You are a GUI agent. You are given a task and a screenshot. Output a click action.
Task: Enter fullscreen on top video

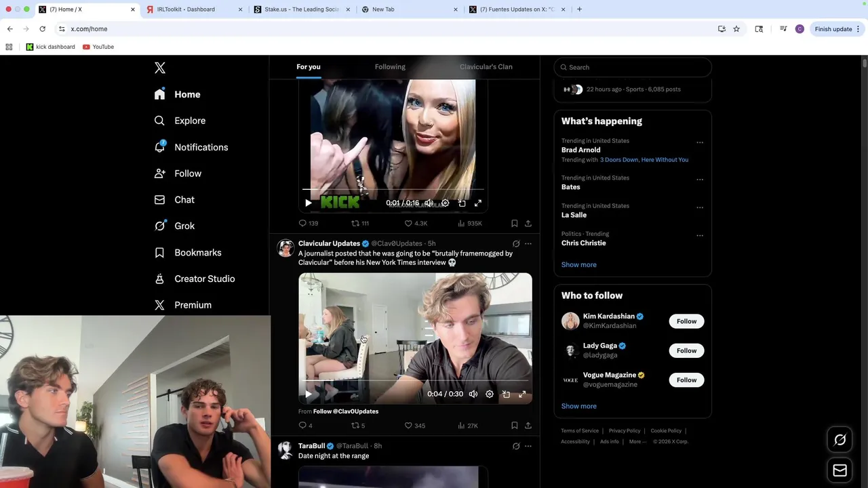[x=478, y=203]
